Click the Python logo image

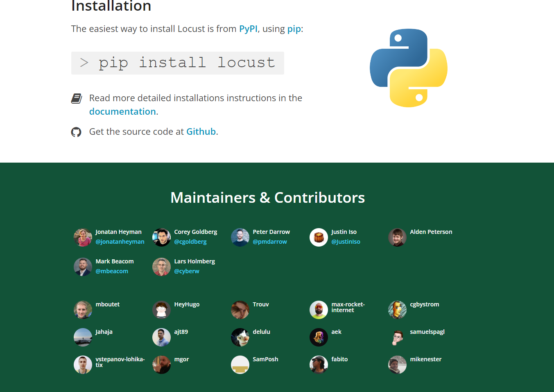tap(408, 68)
